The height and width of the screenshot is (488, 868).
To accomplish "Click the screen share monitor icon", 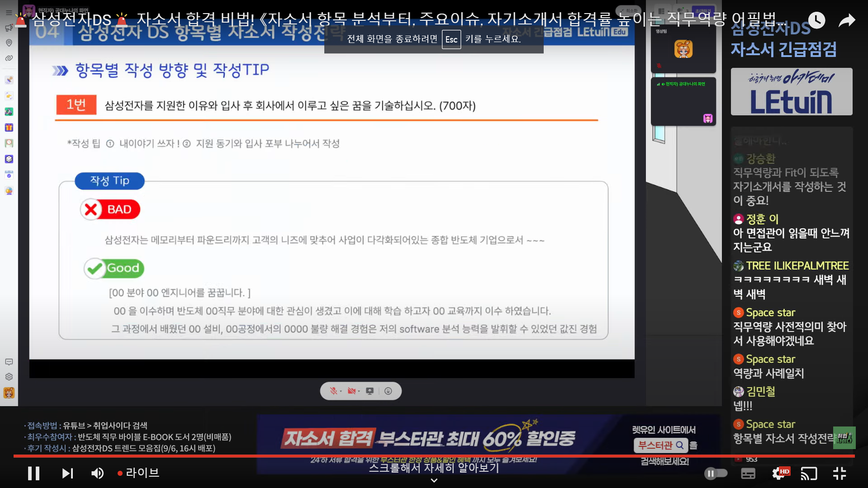I will (x=370, y=391).
